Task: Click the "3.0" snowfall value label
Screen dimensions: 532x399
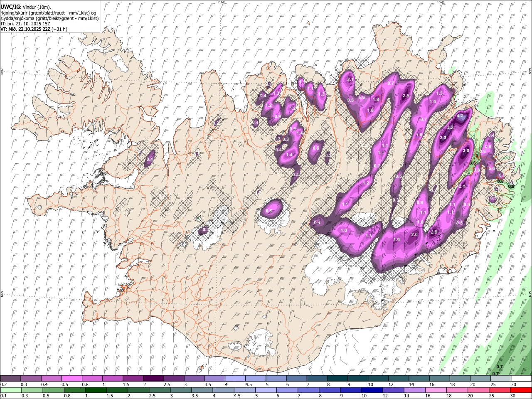Action: point(466,150)
